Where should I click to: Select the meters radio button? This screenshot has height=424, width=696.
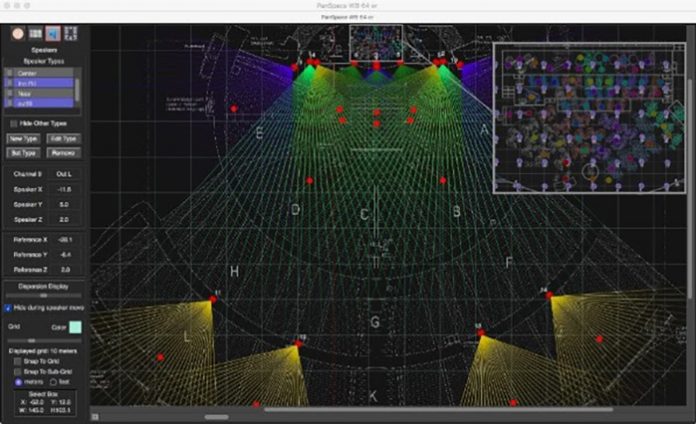tap(18, 382)
